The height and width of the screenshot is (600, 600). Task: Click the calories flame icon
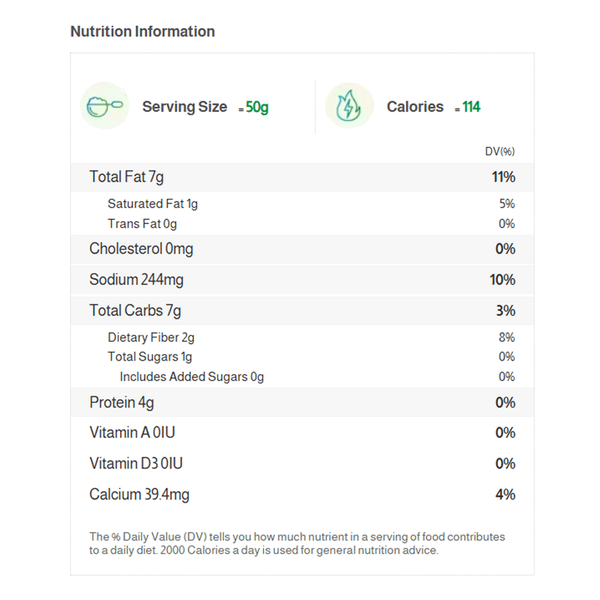click(349, 106)
